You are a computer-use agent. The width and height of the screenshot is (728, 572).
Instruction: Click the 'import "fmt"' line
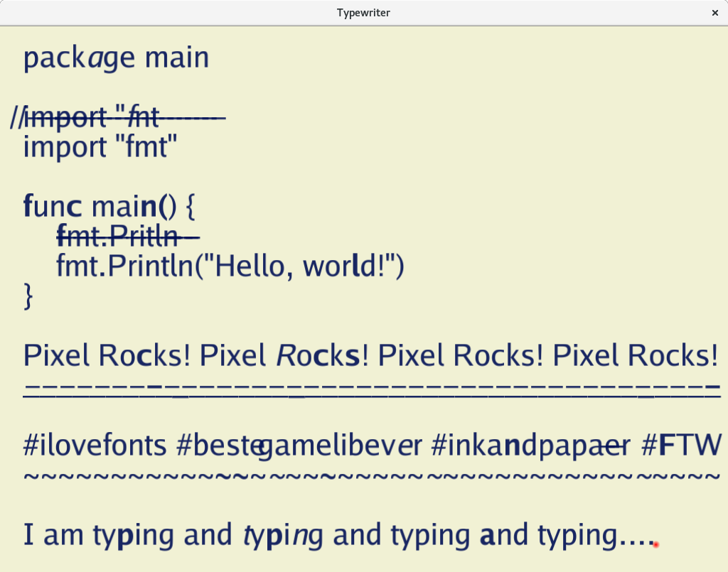[x=100, y=147]
